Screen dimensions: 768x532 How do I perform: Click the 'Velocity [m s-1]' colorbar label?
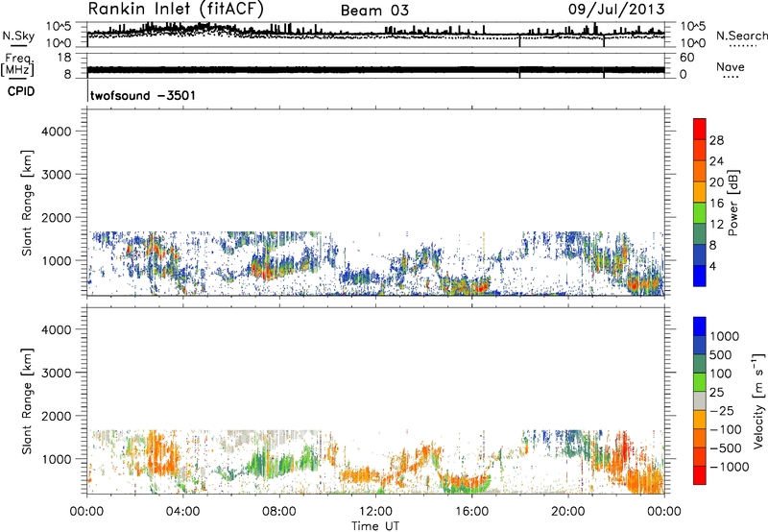(x=758, y=400)
